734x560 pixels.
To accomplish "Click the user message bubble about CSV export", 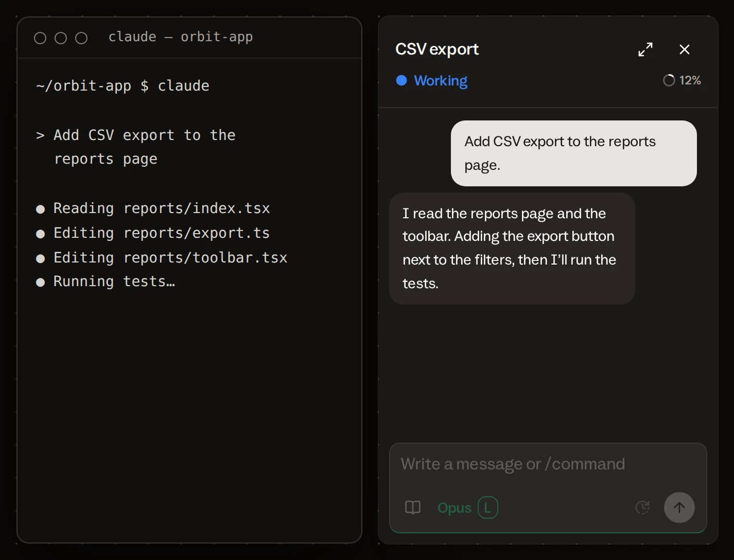I will click(574, 153).
